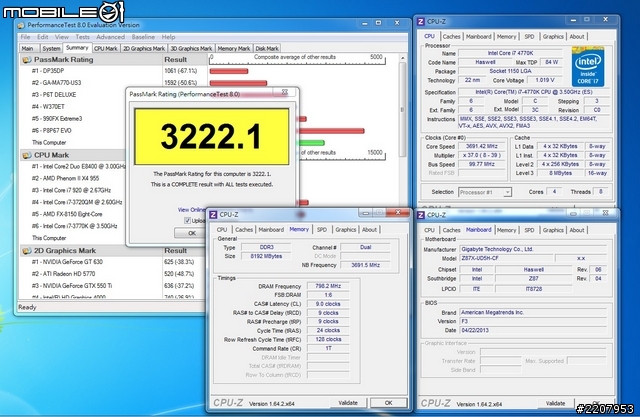640x417 pixels.
Task: Click Validate in the Mainboard CPU-Z window
Action: coord(556,403)
